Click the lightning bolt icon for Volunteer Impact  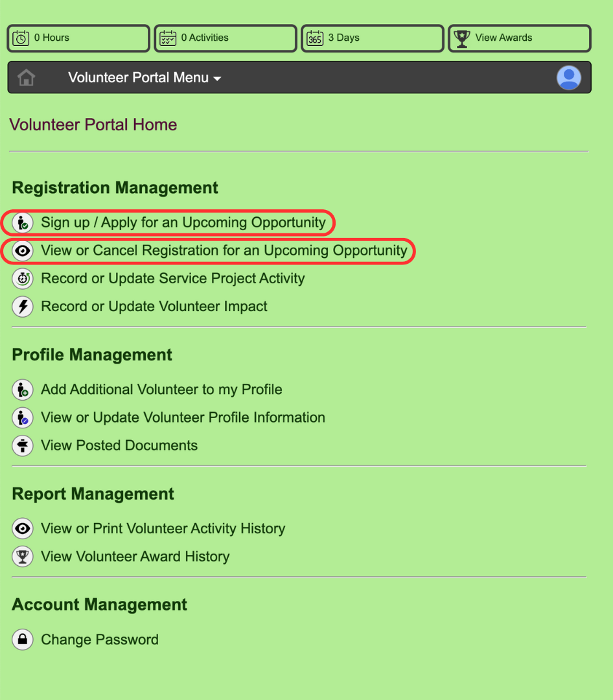pyautogui.click(x=22, y=307)
